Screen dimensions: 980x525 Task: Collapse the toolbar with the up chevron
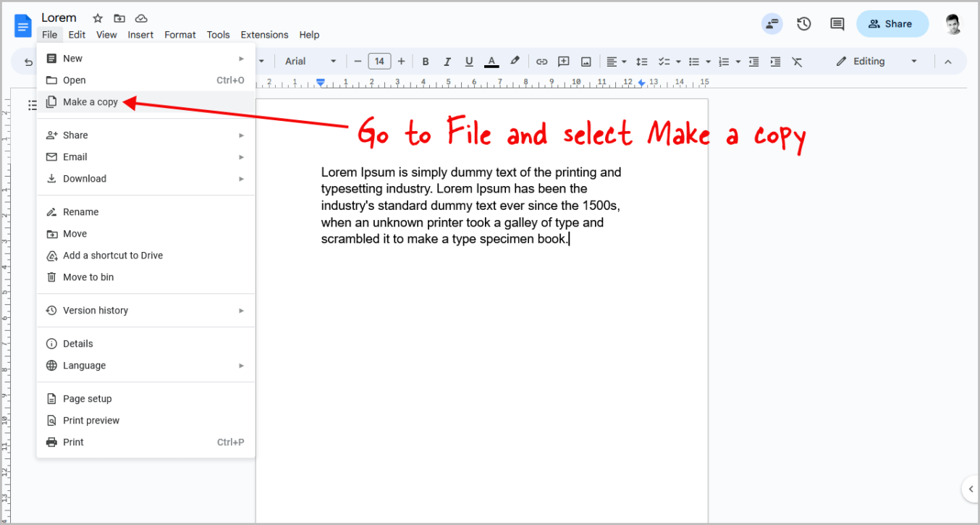tap(947, 62)
